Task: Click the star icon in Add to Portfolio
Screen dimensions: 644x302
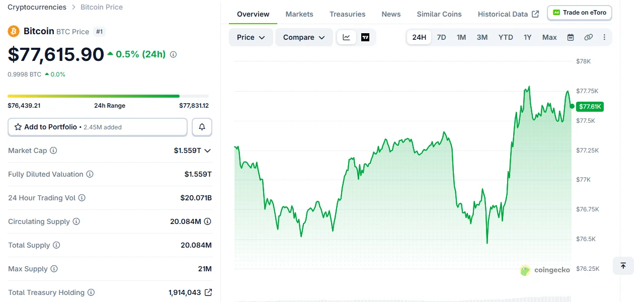Action: tap(18, 127)
